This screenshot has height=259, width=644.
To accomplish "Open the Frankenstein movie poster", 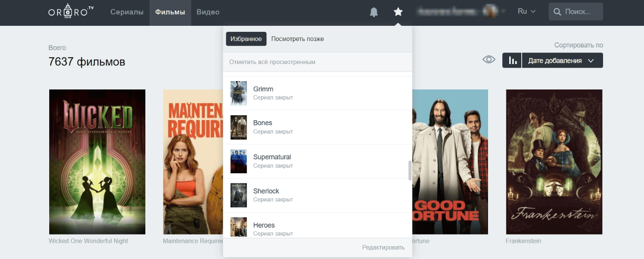I will click(x=554, y=162).
